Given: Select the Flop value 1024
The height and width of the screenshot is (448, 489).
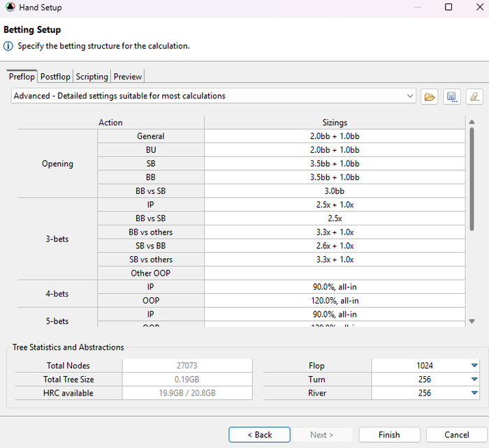Looking at the screenshot, I should tap(425, 366).
